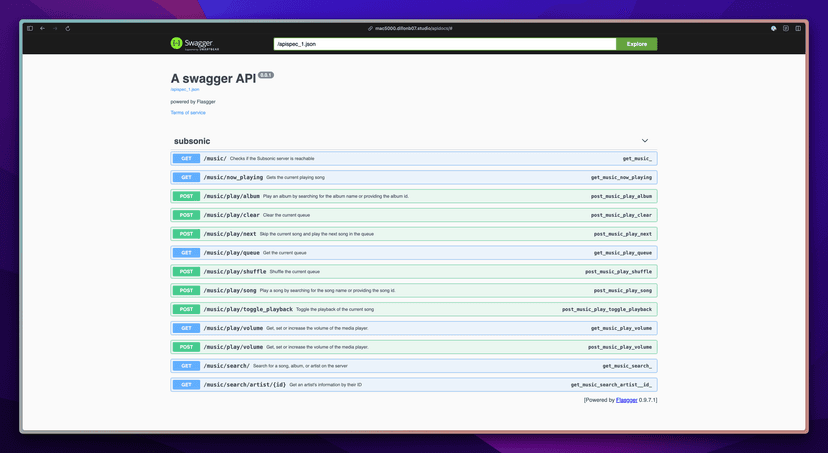Toggle the browser sidebar icon

pos(30,28)
